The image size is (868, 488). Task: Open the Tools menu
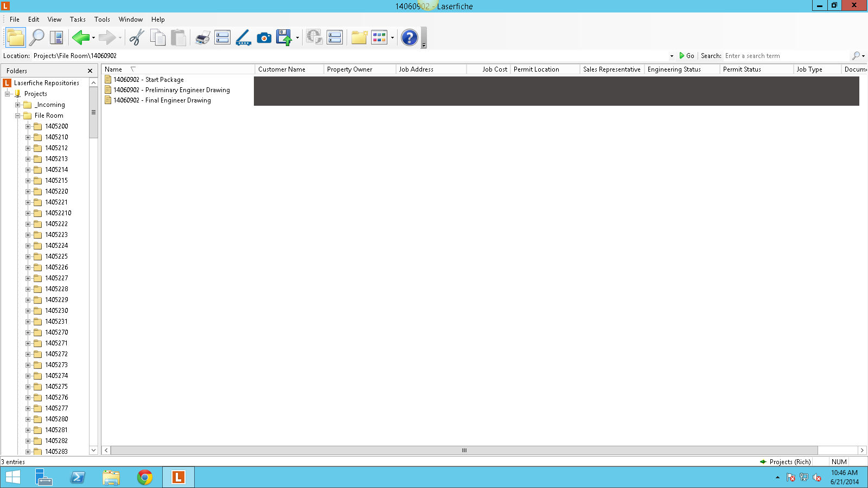102,20
